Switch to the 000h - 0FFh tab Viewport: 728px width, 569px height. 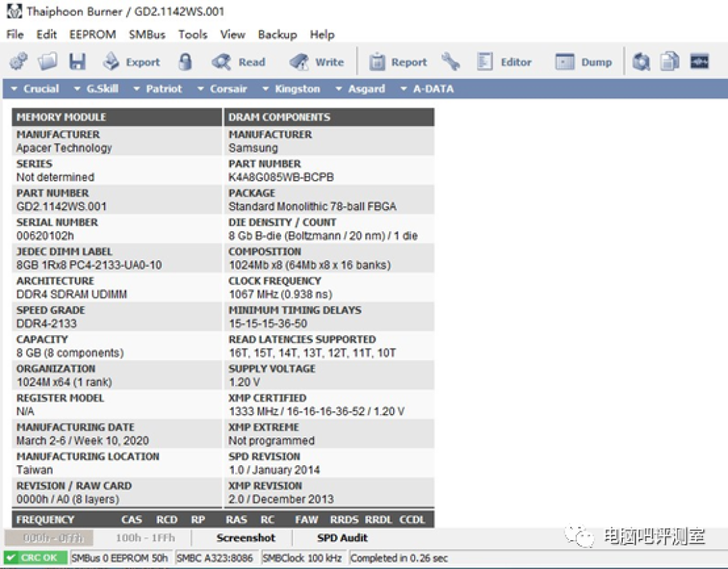pyautogui.click(x=49, y=538)
